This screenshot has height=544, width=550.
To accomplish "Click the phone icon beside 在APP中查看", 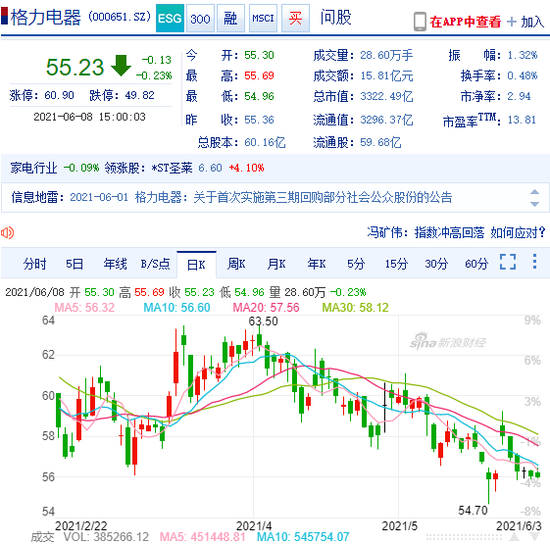I will (420, 22).
